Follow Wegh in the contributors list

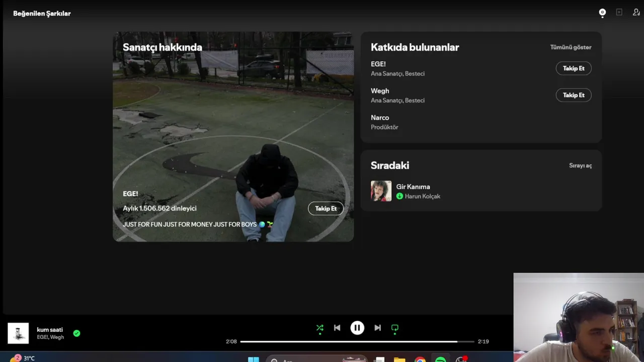click(574, 95)
